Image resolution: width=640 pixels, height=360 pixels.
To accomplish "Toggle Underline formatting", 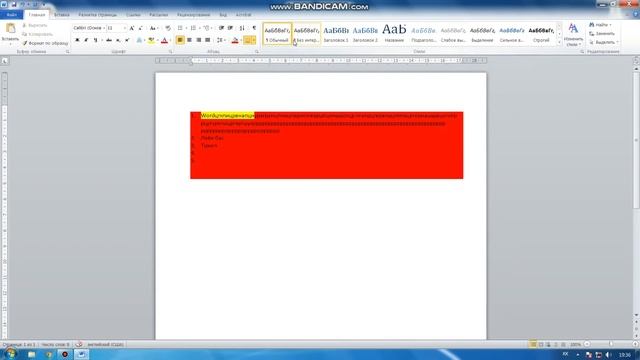I will (96, 40).
